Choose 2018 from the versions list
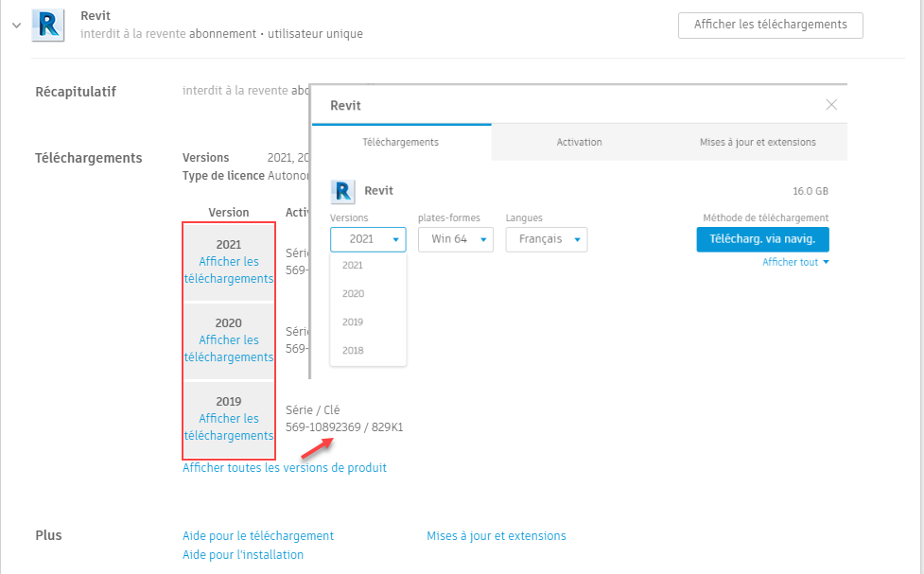Screen dimensions: 924x574 [x=353, y=351]
